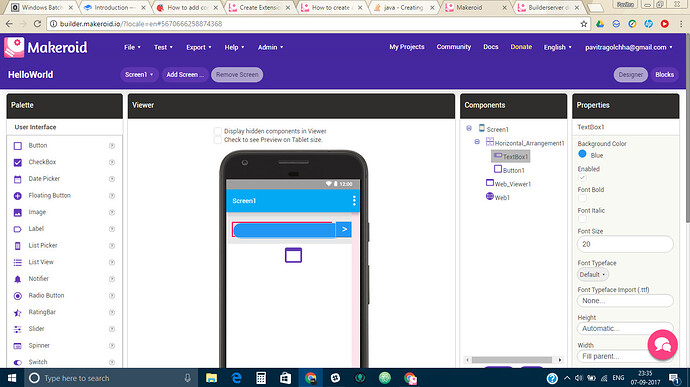Switch to the Blocks view
Viewport: 690px width, 387px height.
click(664, 74)
